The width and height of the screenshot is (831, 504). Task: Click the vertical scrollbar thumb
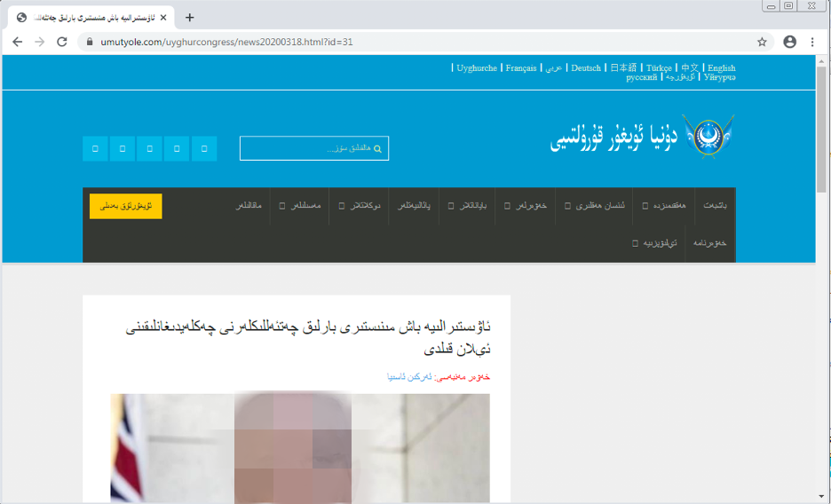(x=821, y=130)
